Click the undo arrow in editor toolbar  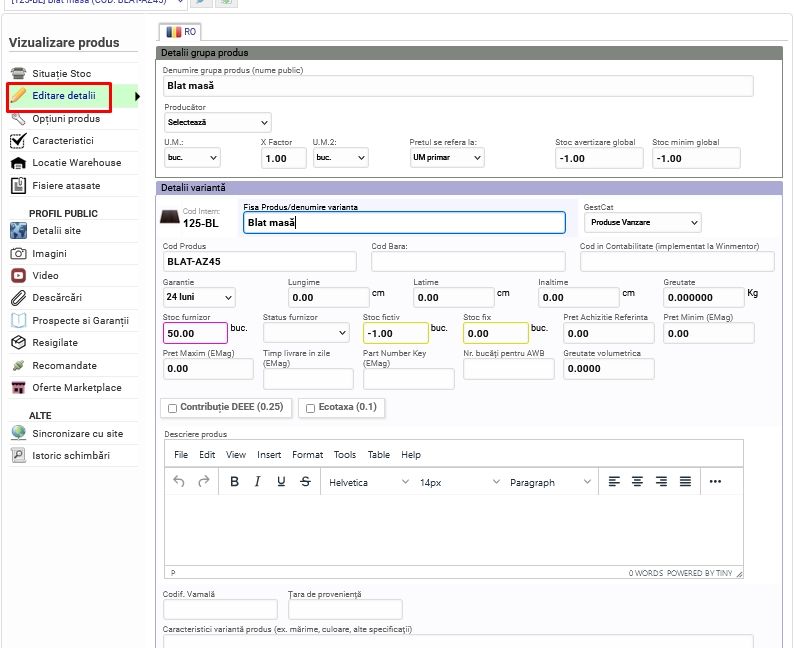[x=179, y=482]
